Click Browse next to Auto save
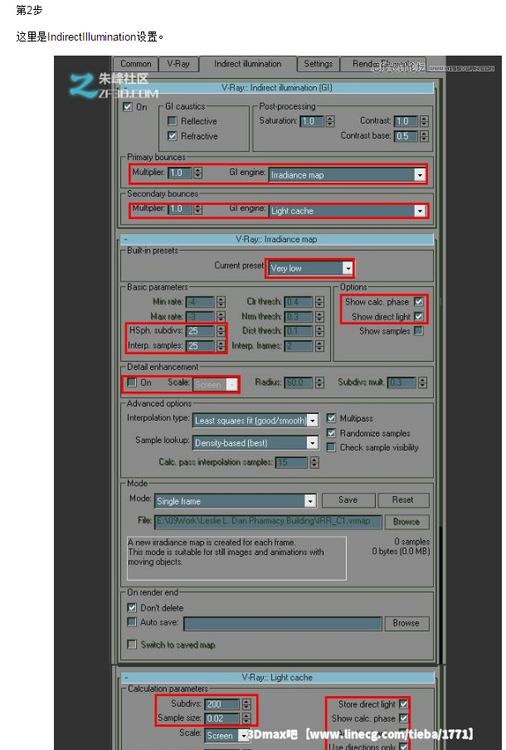The width and height of the screenshot is (506, 750). 407,623
